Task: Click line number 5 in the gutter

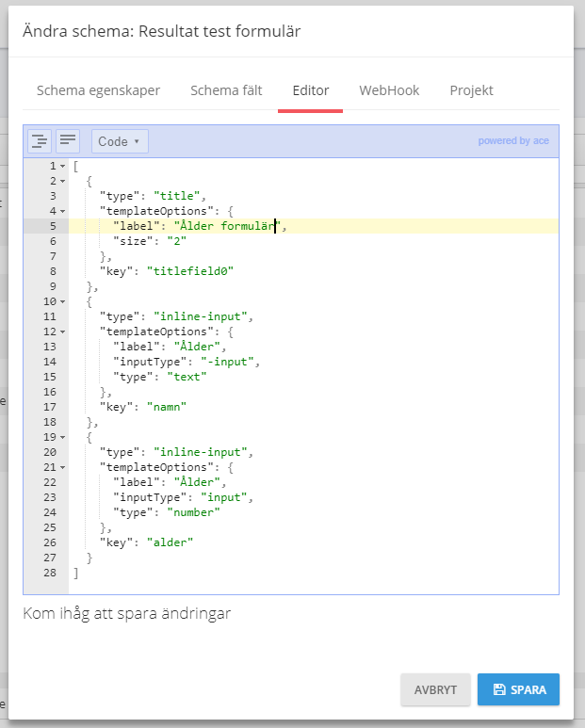Action: 53,226
